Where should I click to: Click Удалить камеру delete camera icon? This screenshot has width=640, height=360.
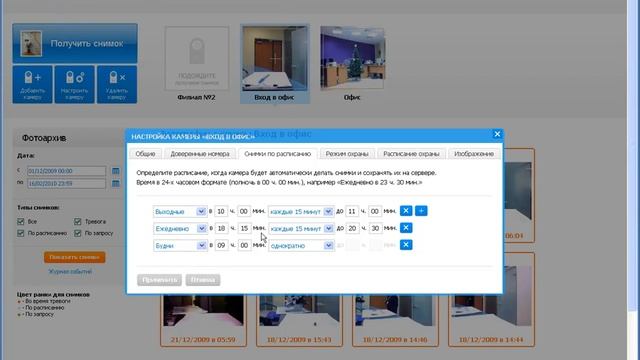click(x=117, y=84)
